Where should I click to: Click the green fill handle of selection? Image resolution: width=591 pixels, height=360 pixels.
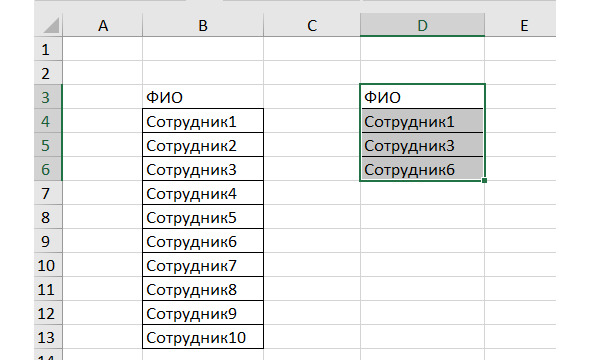pos(484,181)
